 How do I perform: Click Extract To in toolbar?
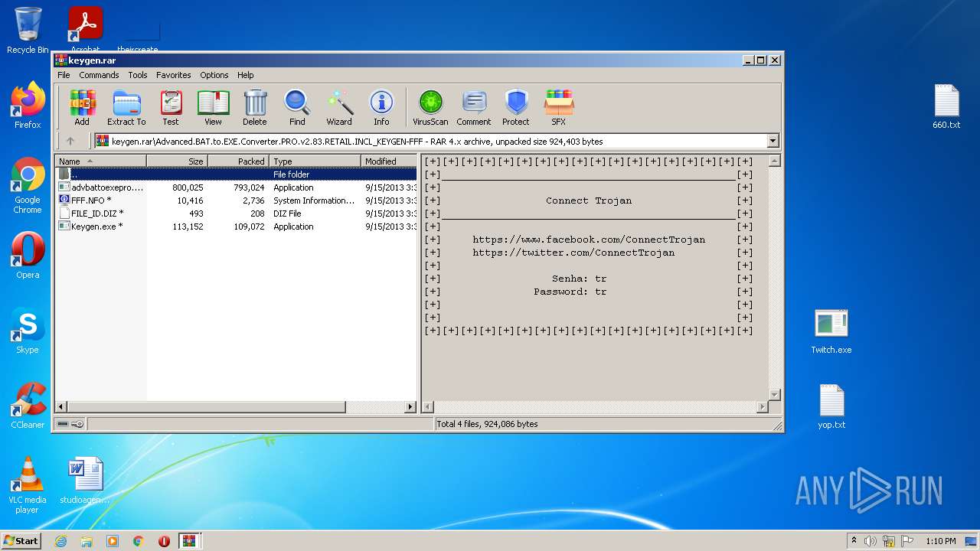point(126,107)
